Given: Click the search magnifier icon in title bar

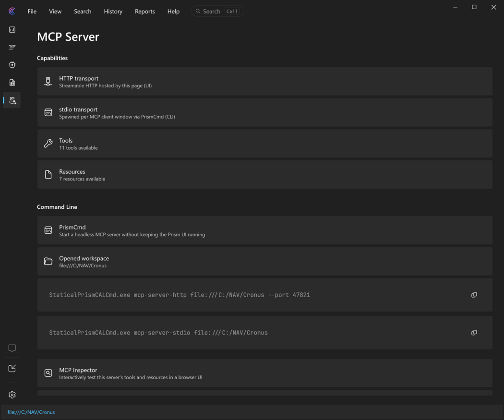Looking at the screenshot, I should [x=198, y=11].
